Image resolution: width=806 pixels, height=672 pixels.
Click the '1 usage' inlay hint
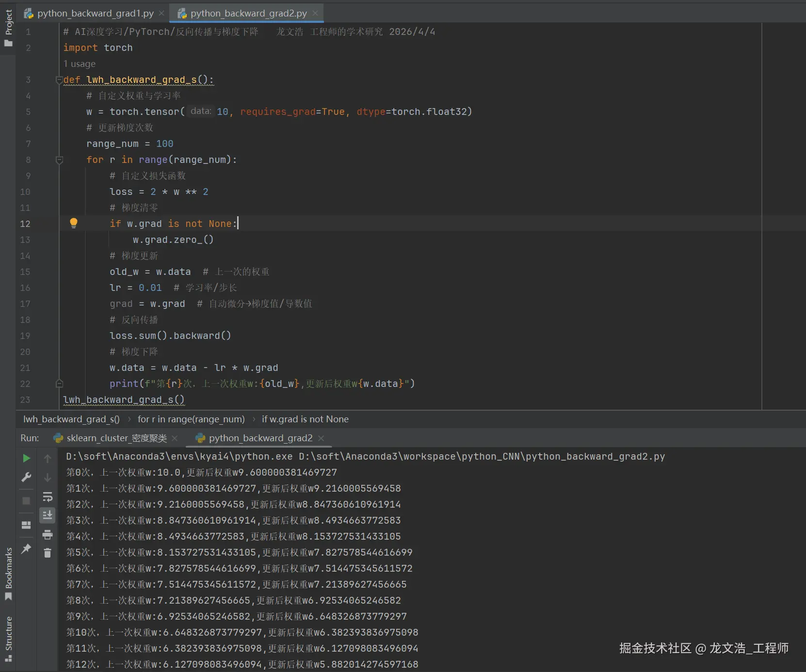[x=80, y=64]
